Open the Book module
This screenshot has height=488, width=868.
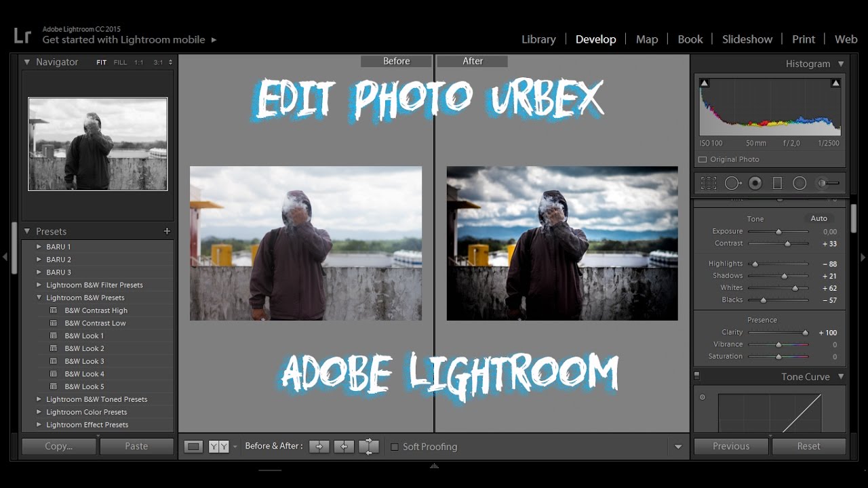point(690,39)
